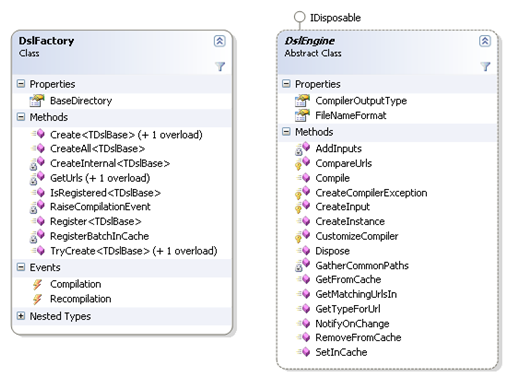
Task: Select the CreateInternal<TDslBase> method name
Action: point(110,163)
